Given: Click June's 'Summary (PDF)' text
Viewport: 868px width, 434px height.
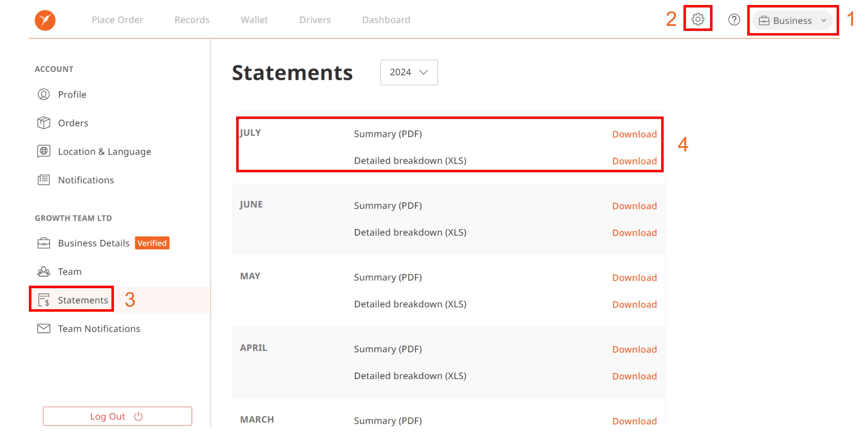Looking at the screenshot, I should (388, 206).
